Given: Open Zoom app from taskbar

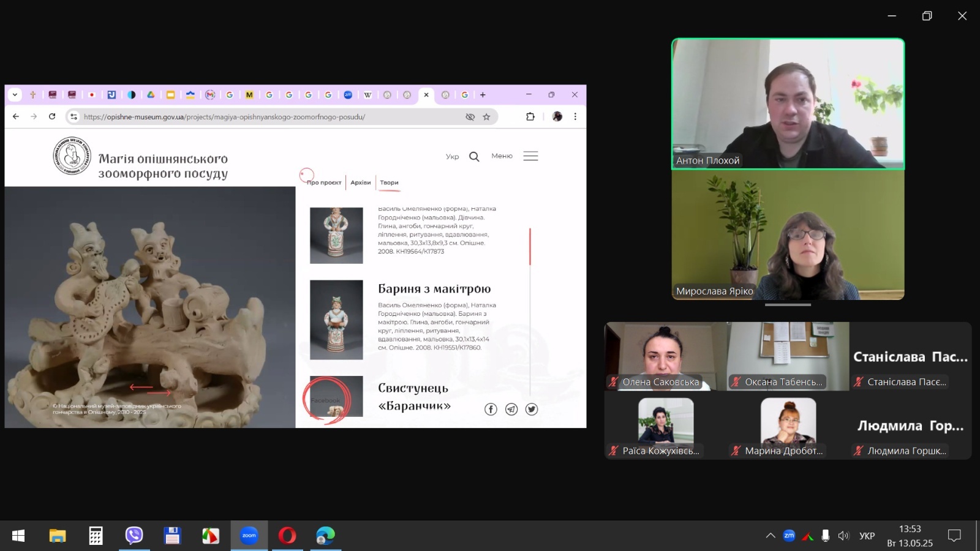Looking at the screenshot, I should pyautogui.click(x=249, y=536).
